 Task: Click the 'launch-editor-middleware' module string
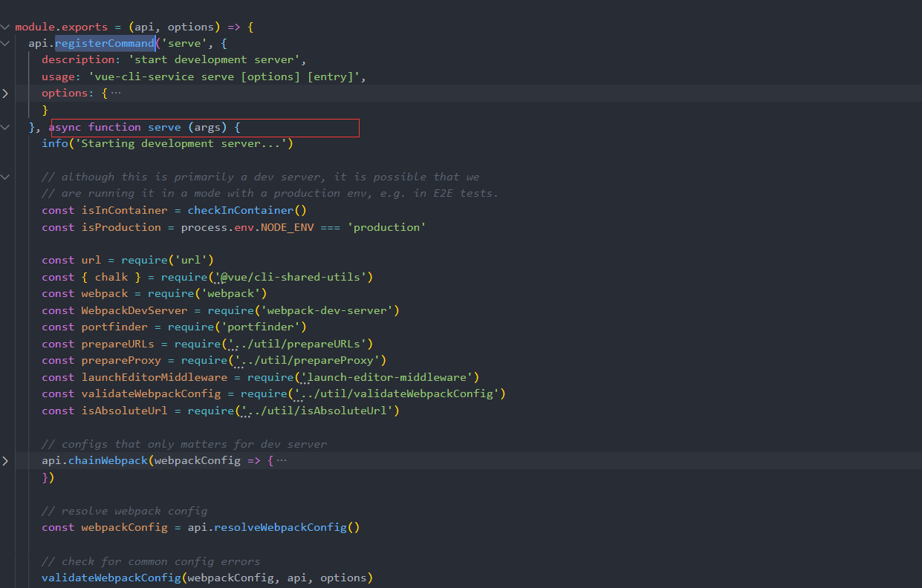389,377
